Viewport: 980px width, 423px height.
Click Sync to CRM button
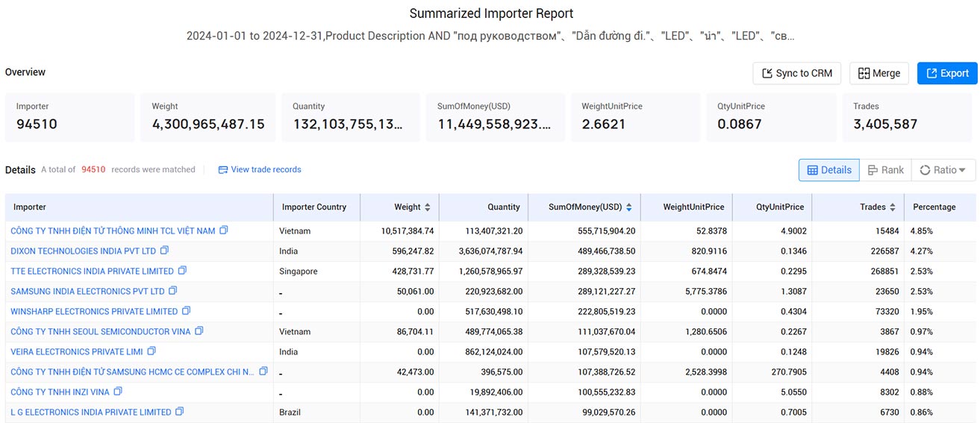coord(797,73)
